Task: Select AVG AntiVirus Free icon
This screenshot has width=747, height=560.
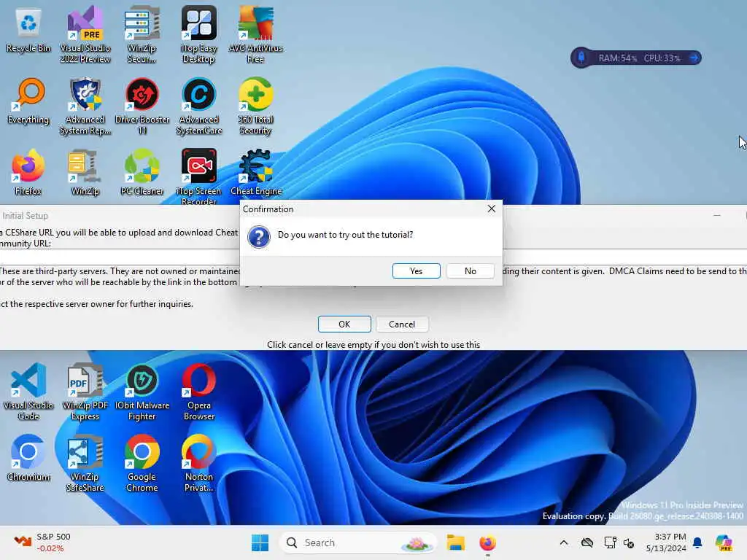Action: [x=256, y=34]
